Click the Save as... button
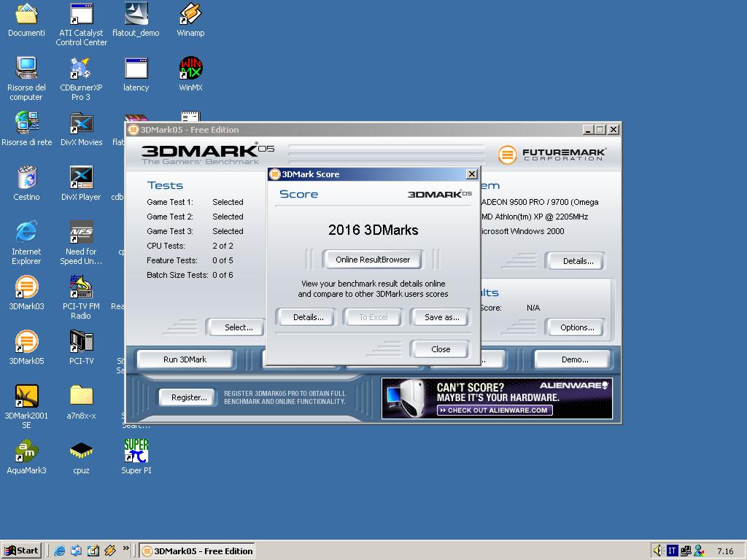 coord(441,317)
